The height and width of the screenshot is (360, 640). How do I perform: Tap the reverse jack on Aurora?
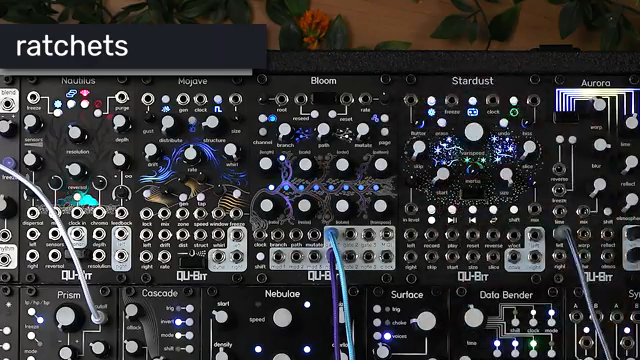559,168
